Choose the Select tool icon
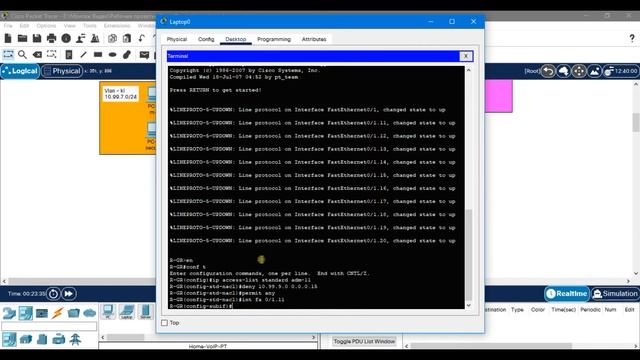The height and width of the screenshot is (360, 640). pos(8,54)
